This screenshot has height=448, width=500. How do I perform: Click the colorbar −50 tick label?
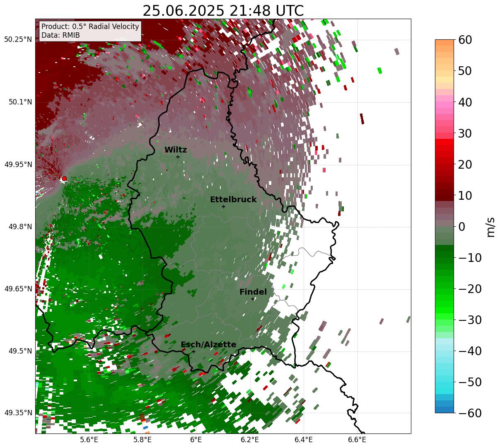click(x=470, y=382)
